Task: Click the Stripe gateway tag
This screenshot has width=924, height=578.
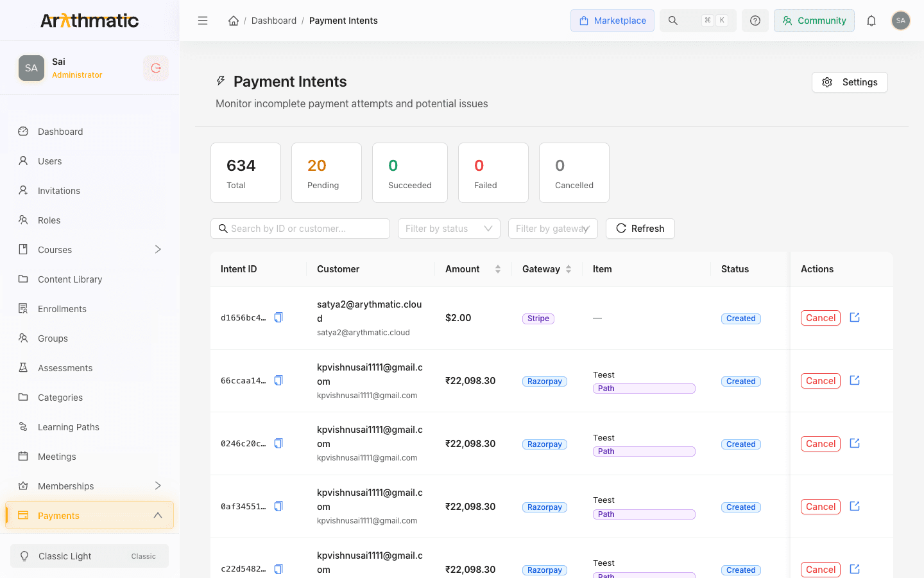Action: [538, 319]
